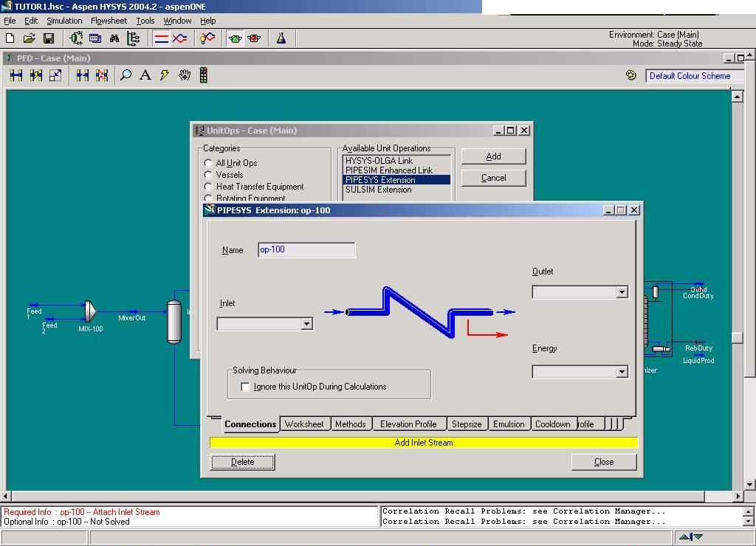The height and width of the screenshot is (546, 756).
Task: Switch to the Emulsion tab
Action: pyautogui.click(x=509, y=424)
